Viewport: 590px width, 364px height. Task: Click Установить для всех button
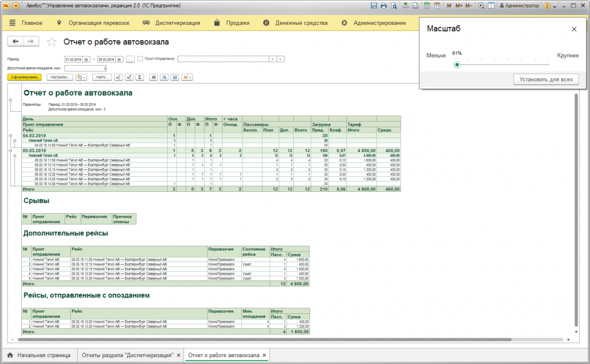click(546, 79)
